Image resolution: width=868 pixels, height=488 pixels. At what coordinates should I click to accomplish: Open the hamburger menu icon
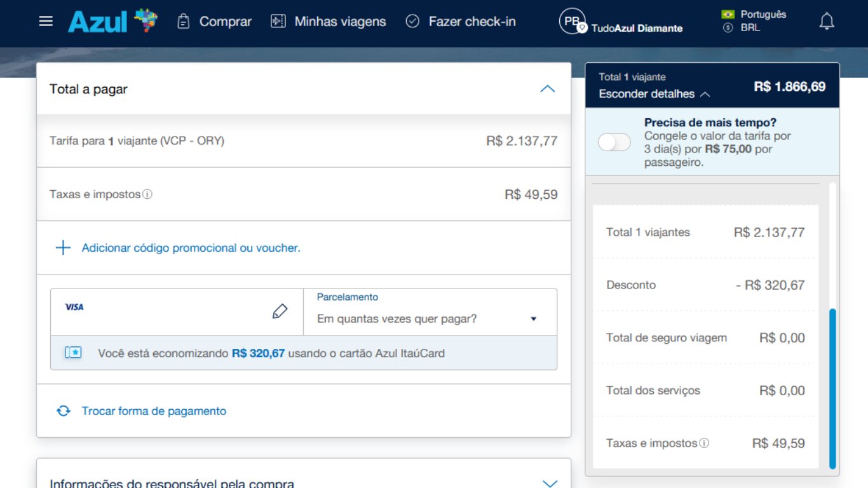(46, 21)
